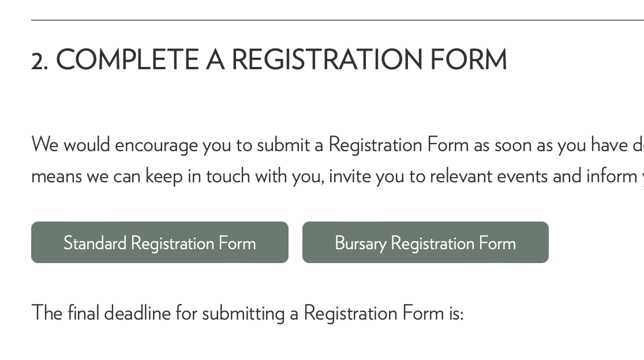Click the word REGISTRATION in the heading
This screenshot has height=360, width=644.
[327, 59]
